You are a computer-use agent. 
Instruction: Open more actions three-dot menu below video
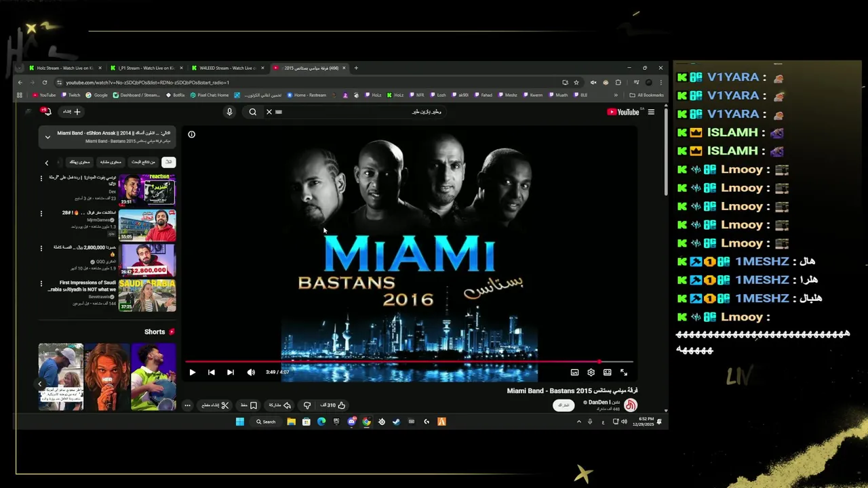(x=188, y=405)
